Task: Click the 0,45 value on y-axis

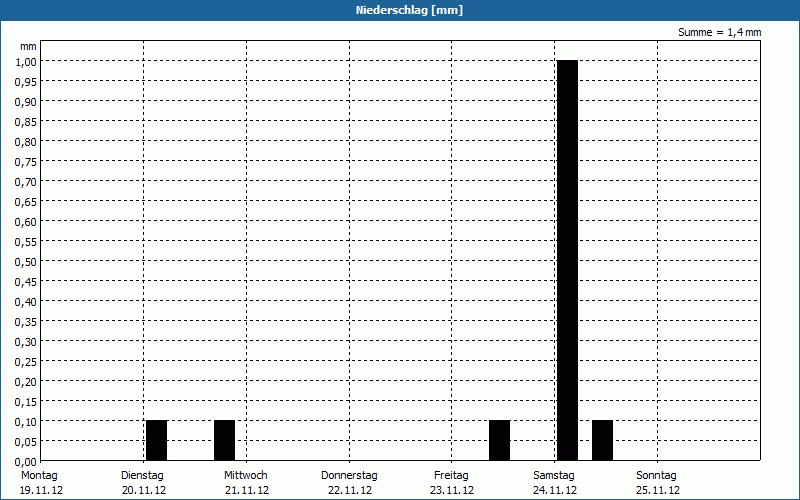Action: pos(26,282)
